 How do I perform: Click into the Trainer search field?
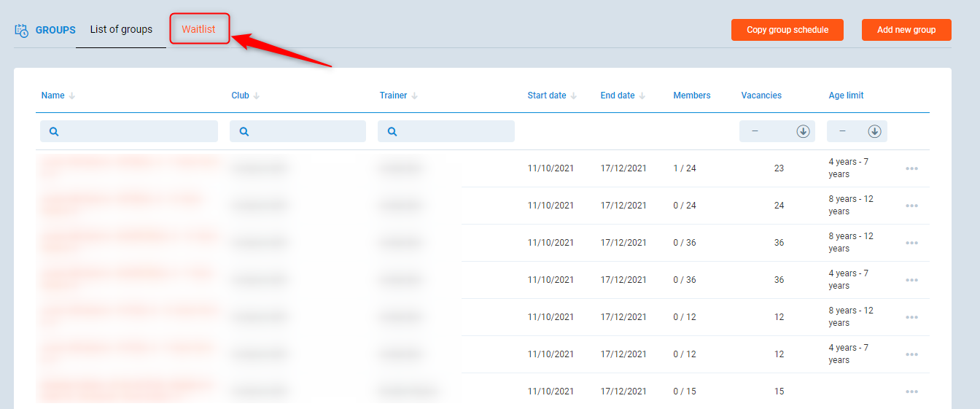[454, 131]
